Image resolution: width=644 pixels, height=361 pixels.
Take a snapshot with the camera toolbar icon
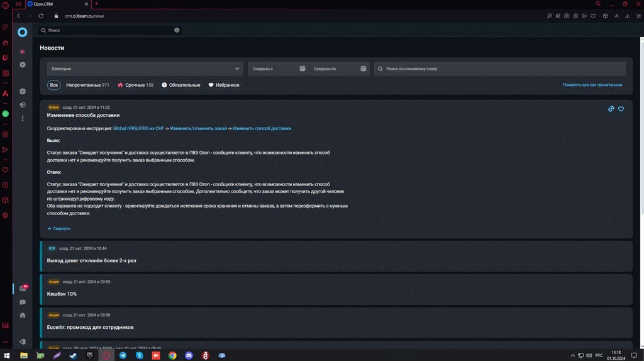pyautogui.click(x=567, y=16)
